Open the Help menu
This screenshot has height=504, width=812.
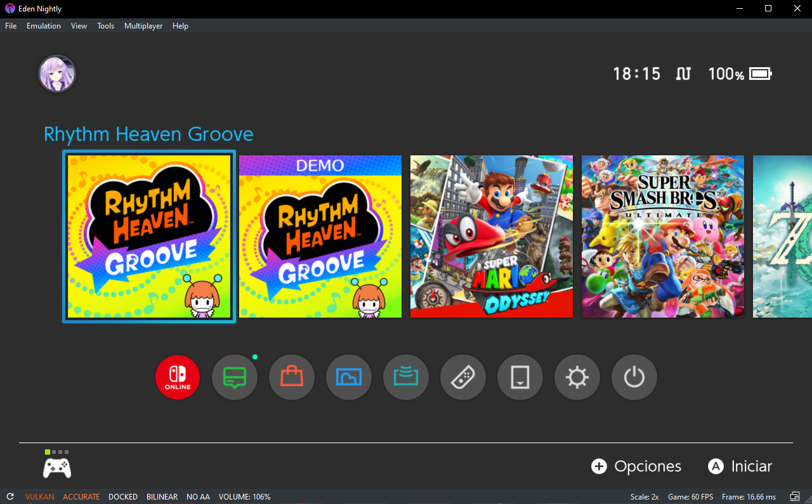tap(181, 26)
